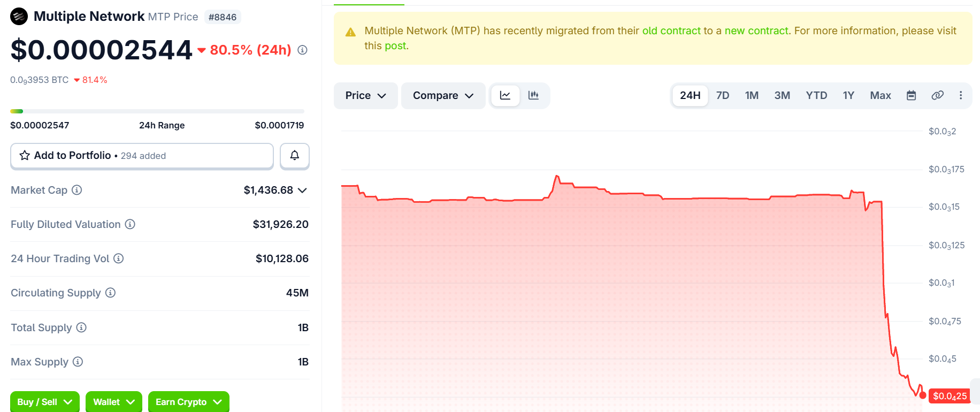Viewport: 980px width, 412px height.
Task: Click the $0.00002544 price text
Action: 101,50
